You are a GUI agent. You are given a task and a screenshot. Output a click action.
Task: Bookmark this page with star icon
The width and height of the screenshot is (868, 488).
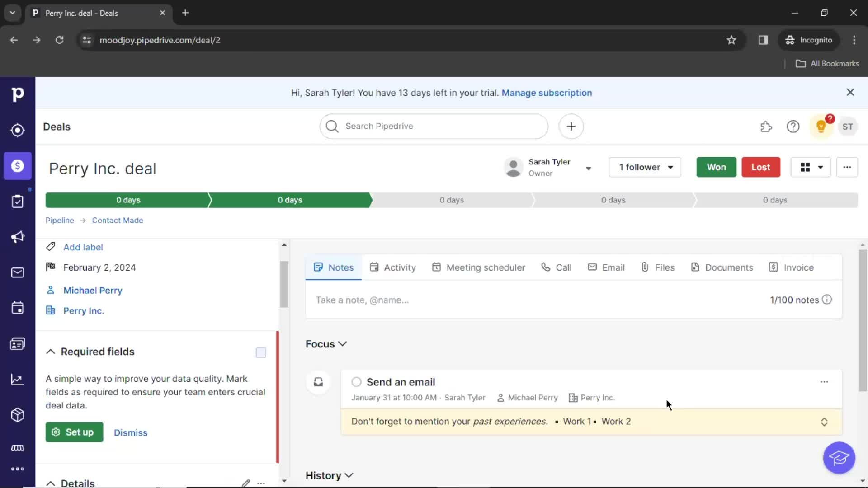(x=731, y=40)
